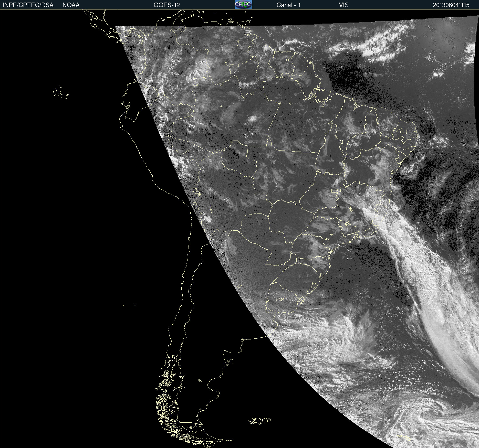Click the NOAA label in the header
479x448 pixels.
pyautogui.click(x=71, y=5)
